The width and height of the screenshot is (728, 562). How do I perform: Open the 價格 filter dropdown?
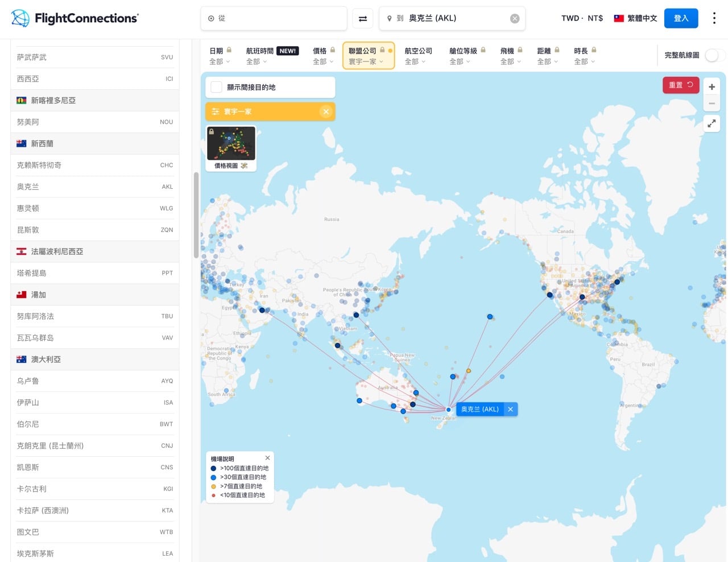(324, 56)
